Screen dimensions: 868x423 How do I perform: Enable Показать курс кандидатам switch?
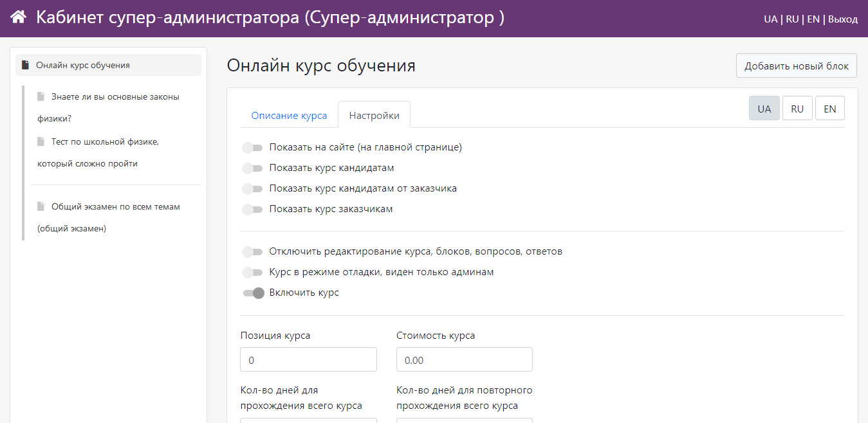click(x=252, y=168)
